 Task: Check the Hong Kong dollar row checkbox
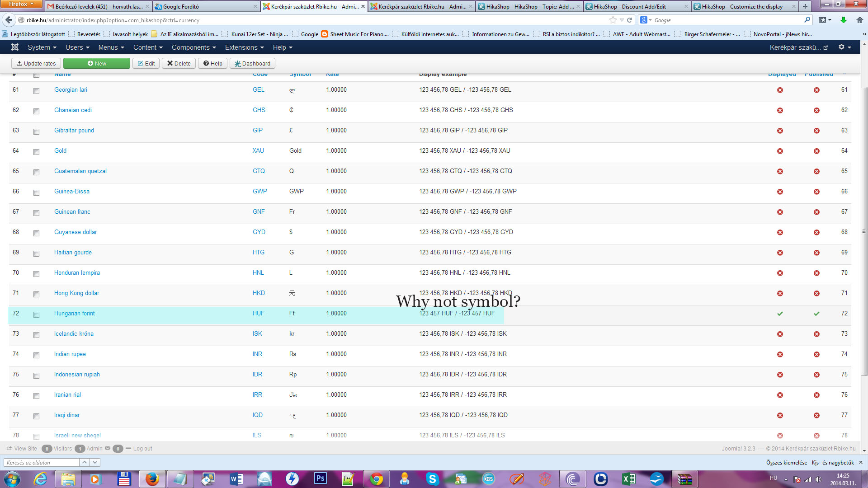pyautogui.click(x=36, y=294)
